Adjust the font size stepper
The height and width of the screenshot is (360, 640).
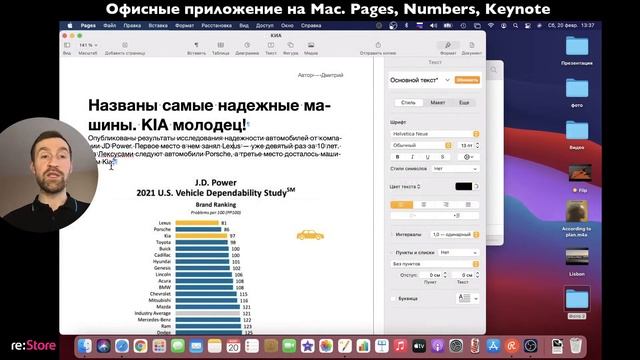478,145
